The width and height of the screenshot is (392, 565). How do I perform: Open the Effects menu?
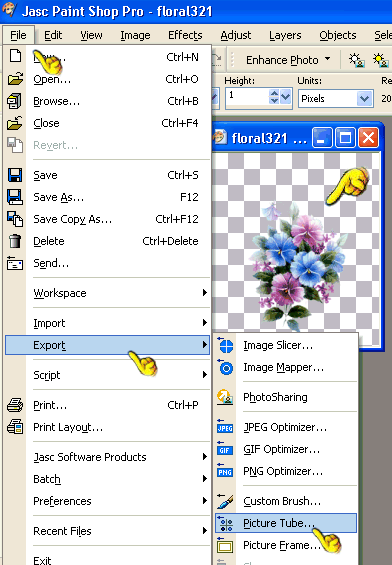tap(185, 35)
